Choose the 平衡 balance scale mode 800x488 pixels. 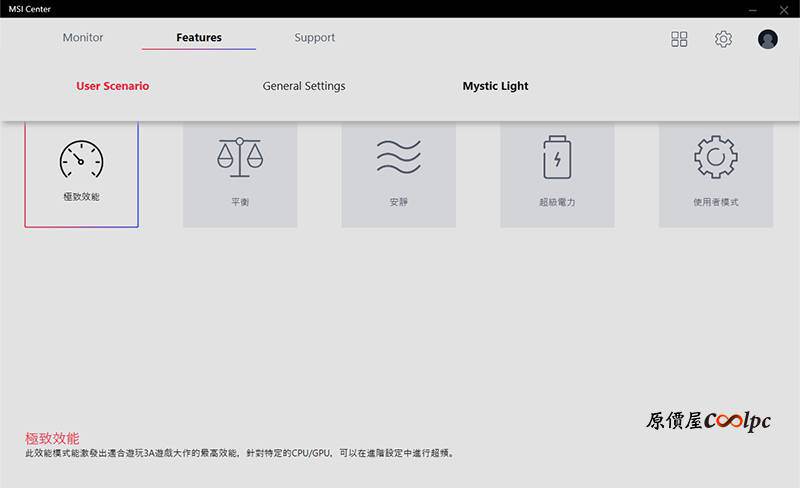(x=240, y=174)
